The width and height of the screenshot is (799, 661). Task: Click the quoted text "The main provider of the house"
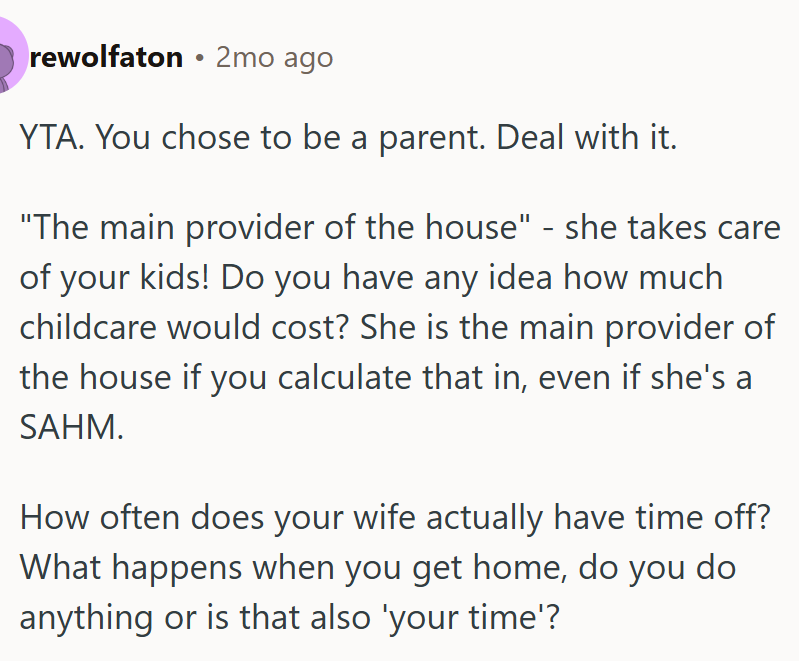(x=275, y=226)
